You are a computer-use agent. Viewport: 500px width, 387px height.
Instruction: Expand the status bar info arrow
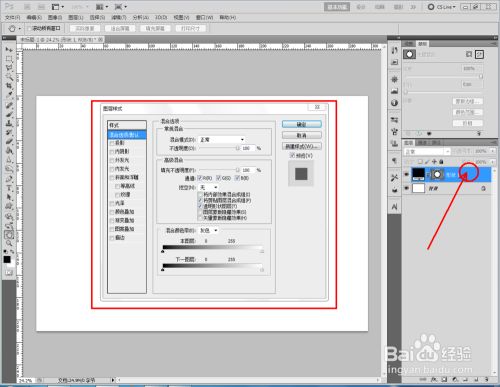pyautogui.click(x=113, y=380)
